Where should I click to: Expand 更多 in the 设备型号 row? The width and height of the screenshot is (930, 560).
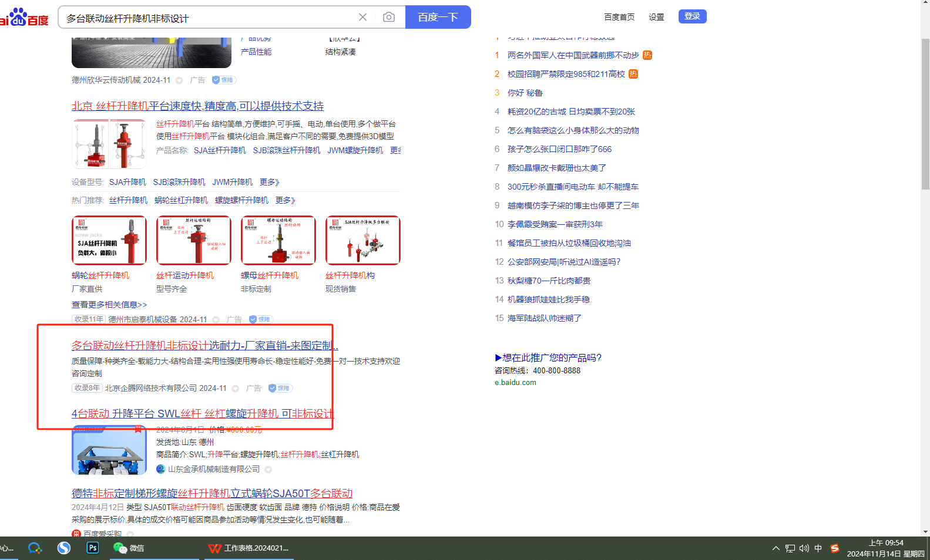(x=270, y=182)
